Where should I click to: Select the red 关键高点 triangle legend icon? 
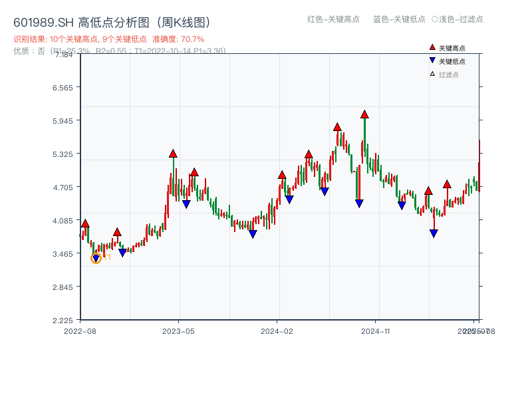(x=431, y=47)
